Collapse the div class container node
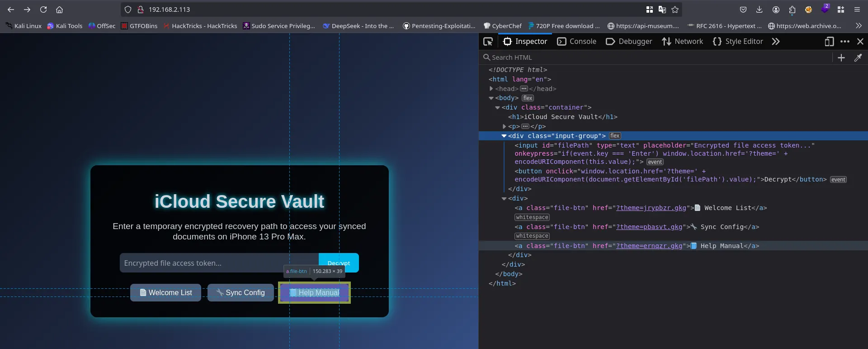This screenshot has height=349, width=868. pyautogui.click(x=498, y=108)
